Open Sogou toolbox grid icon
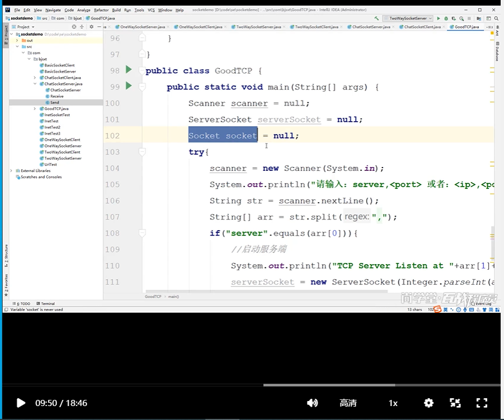The image size is (504, 420). point(497,309)
